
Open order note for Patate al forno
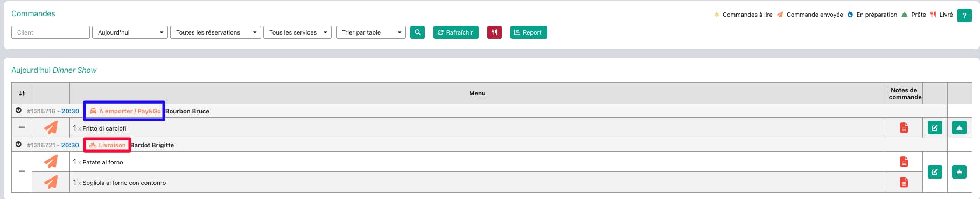coord(904,162)
